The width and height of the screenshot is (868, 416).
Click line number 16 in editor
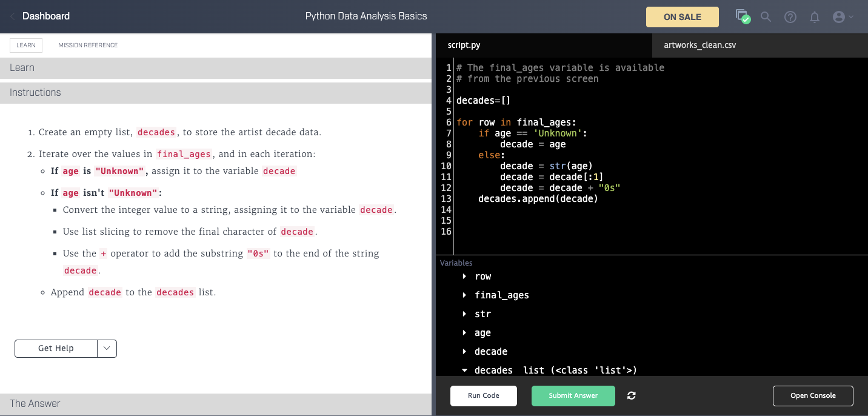click(446, 232)
